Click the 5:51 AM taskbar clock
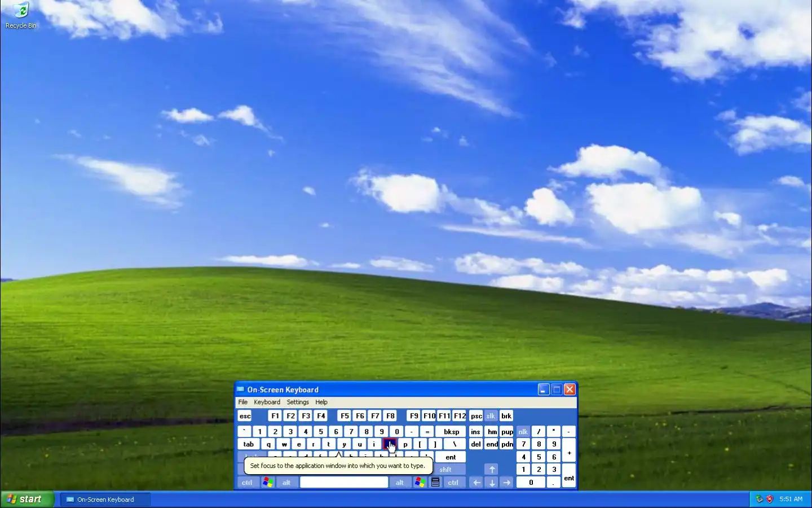 point(791,499)
